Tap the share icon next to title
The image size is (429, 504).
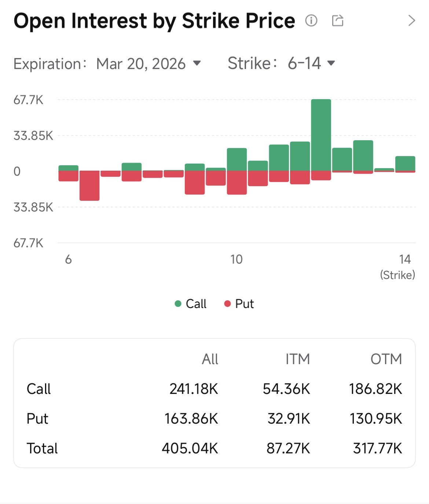pyautogui.click(x=338, y=21)
